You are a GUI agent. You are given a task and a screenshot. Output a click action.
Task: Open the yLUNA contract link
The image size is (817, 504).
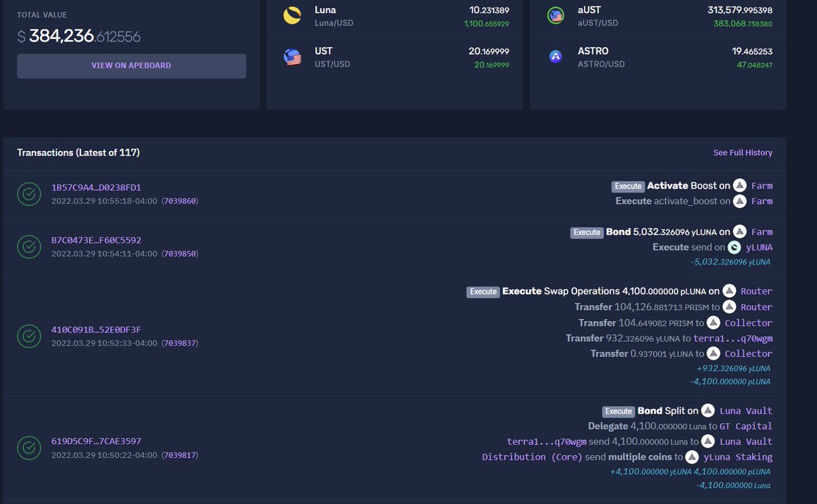(759, 248)
